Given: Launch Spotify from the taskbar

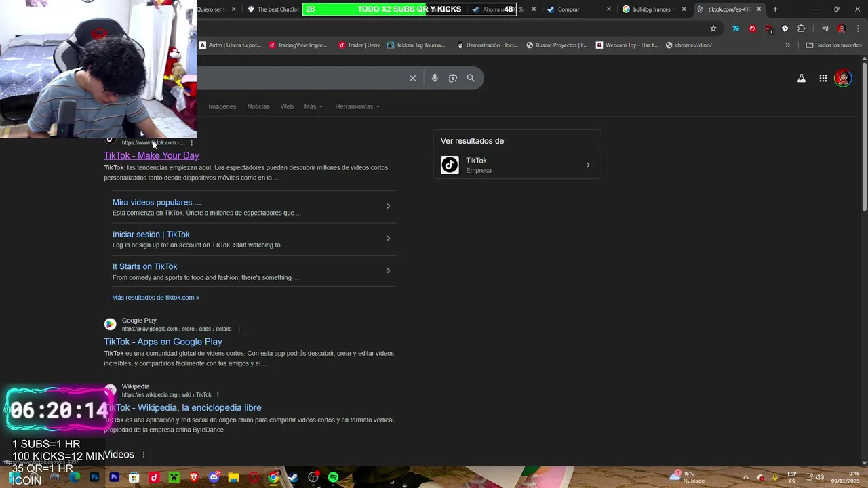Looking at the screenshot, I should (x=333, y=478).
